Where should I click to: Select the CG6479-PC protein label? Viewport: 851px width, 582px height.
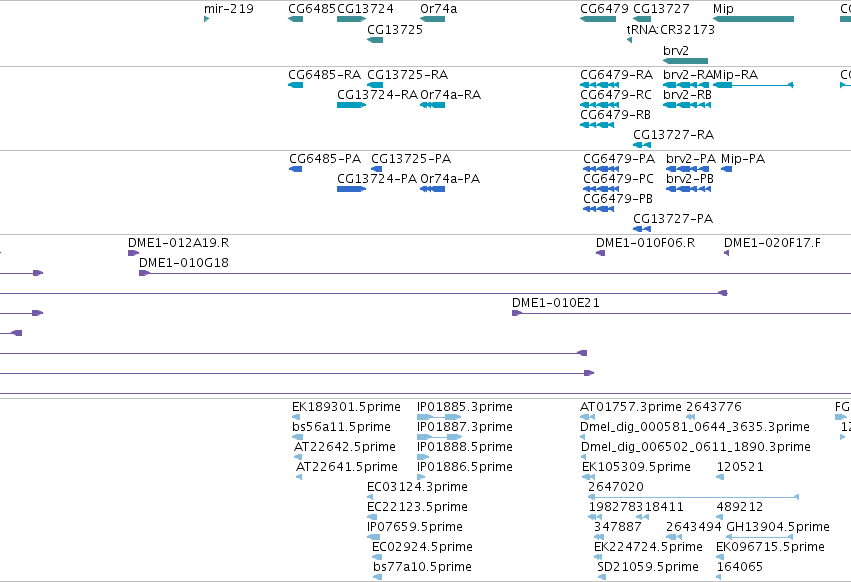(x=619, y=179)
